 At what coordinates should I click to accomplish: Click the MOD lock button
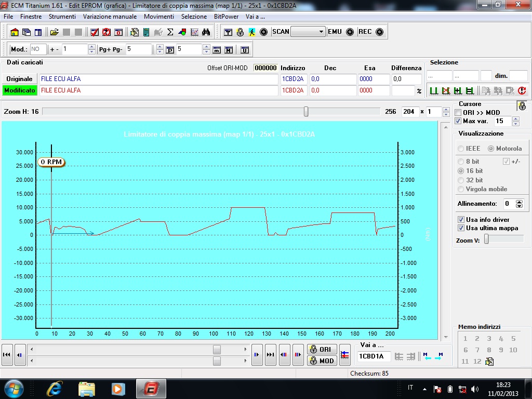click(322, 361)
